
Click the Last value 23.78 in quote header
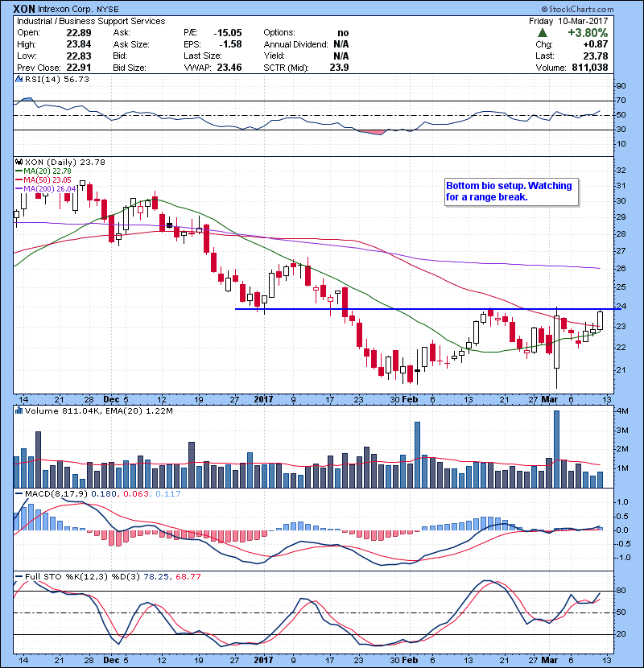596,56
